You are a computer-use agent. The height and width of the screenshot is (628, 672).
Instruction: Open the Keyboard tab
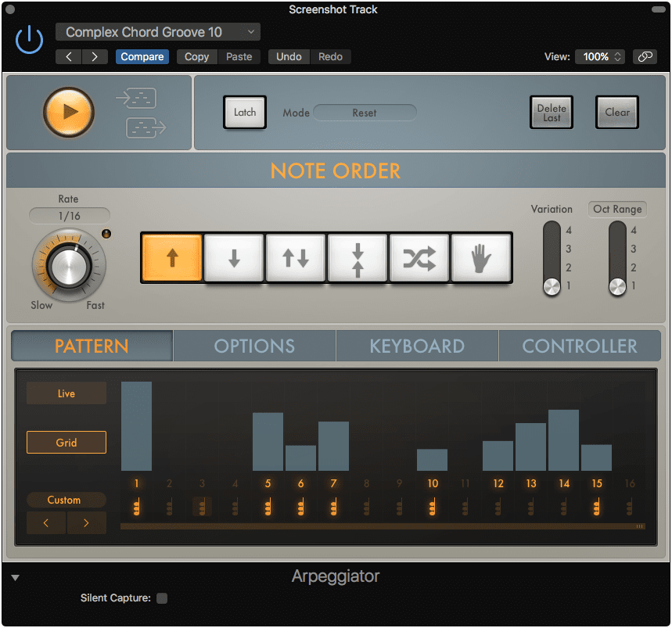tap(416, 345)
